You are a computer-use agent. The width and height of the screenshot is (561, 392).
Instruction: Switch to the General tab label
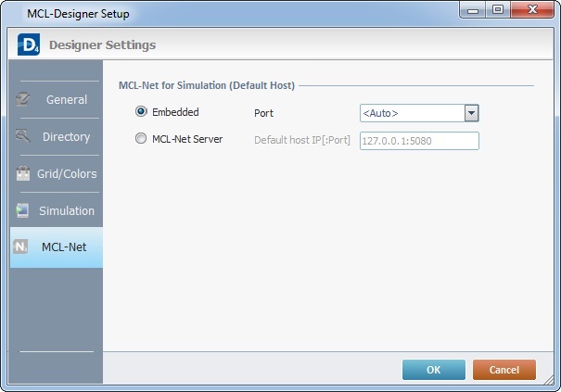coord(67,99)
